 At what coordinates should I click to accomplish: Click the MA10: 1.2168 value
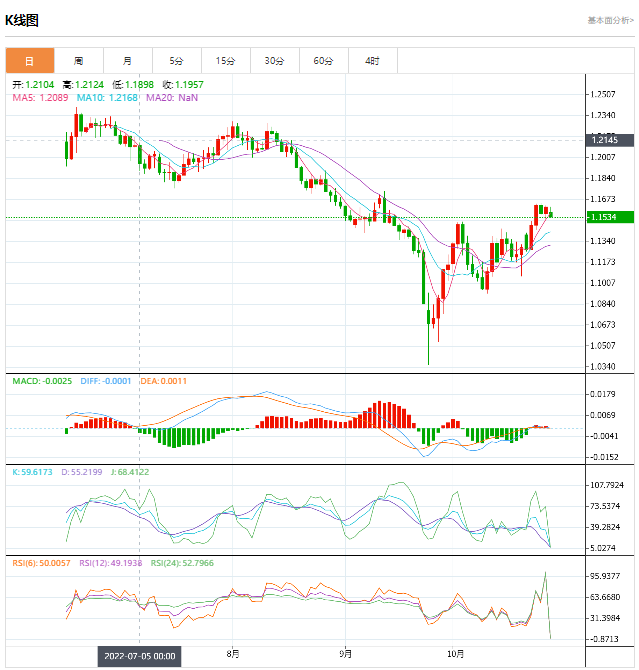(x=107, y=98)
